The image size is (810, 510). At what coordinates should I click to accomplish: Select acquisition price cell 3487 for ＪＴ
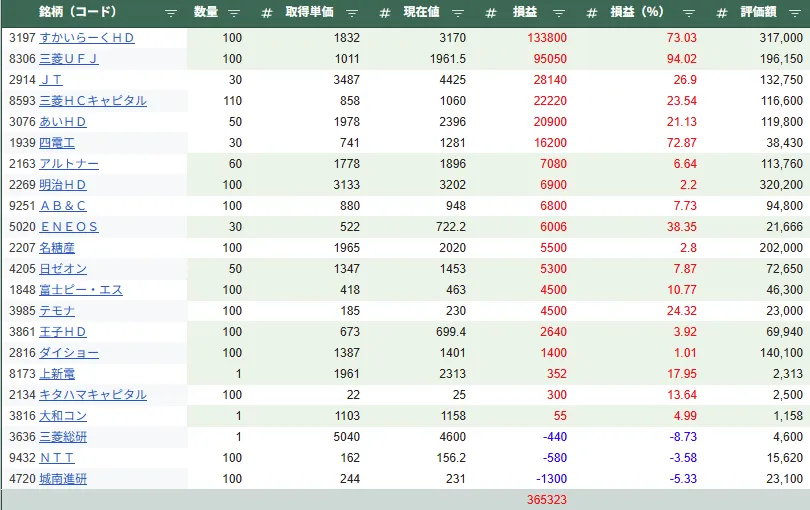pos(346,80)
